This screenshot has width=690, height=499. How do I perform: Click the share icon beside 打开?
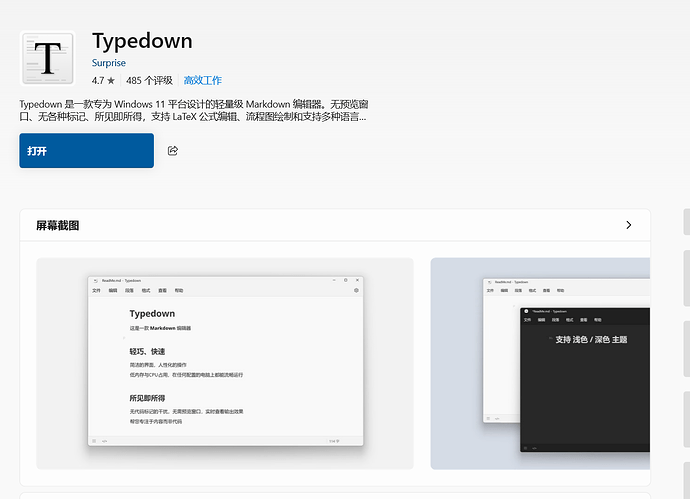(173, 151)
